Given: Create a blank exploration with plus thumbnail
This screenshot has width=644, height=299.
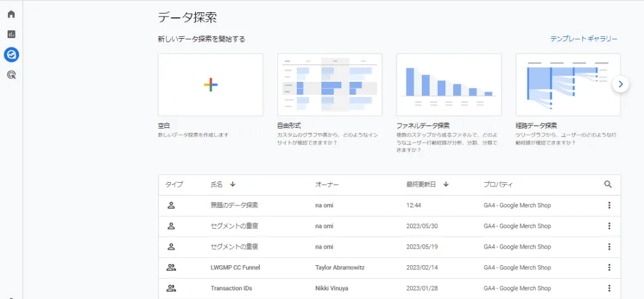Looking at the screenshot, I should point(211,85).
